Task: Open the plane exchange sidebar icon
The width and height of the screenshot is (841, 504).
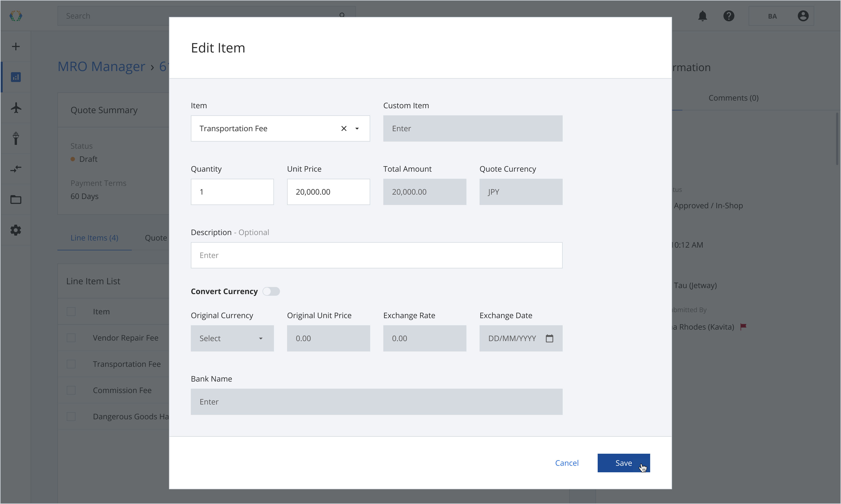Action: tap(16, 169)
